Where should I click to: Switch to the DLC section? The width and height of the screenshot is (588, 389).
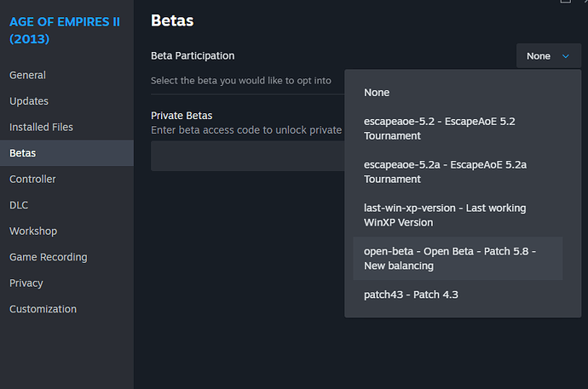point(66,205)
